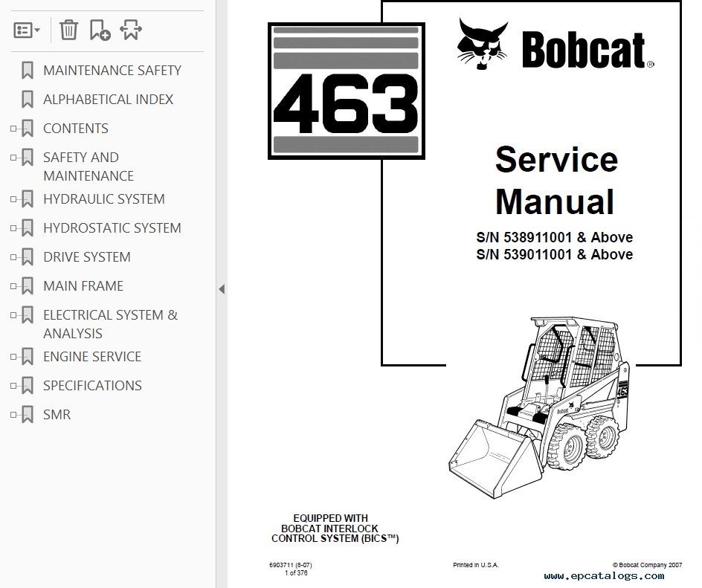
Task: Click the expand current bookmark icon
Action: coord(131,30)
